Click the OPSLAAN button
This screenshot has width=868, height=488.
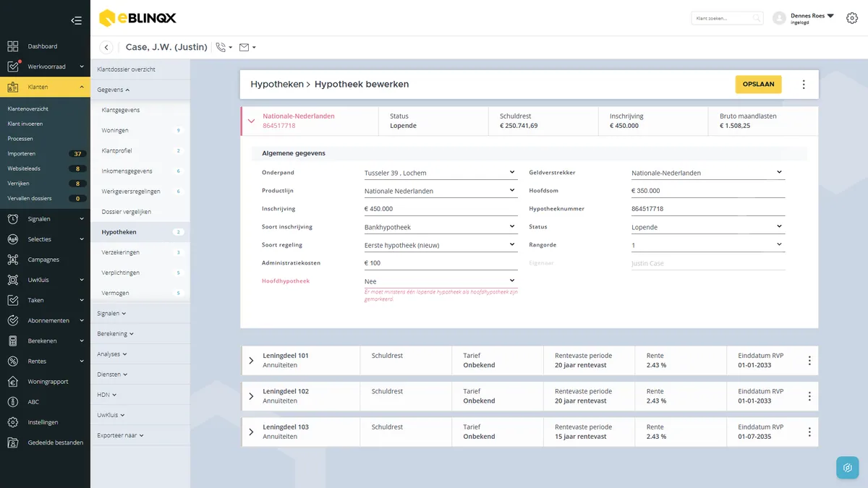[758, 84]
